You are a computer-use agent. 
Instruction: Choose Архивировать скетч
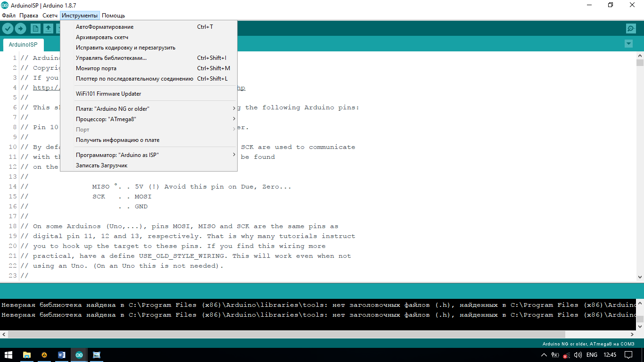(149, 37)
